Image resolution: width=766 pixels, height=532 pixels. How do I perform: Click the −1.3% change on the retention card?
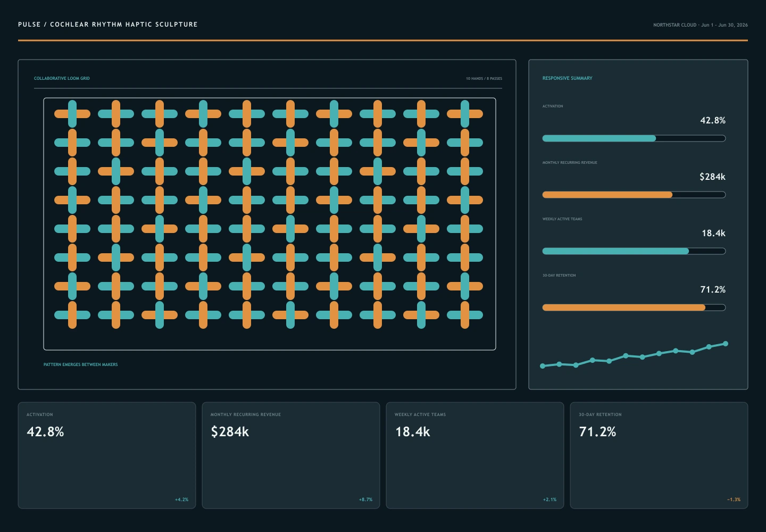pyautogui.click(x=734, y=500)
